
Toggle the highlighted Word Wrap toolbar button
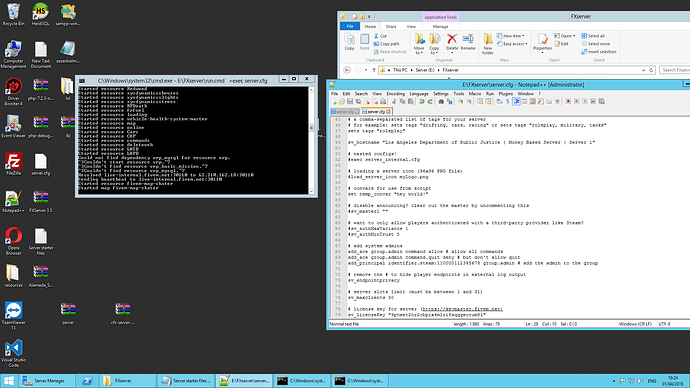(x=517, y=102)
